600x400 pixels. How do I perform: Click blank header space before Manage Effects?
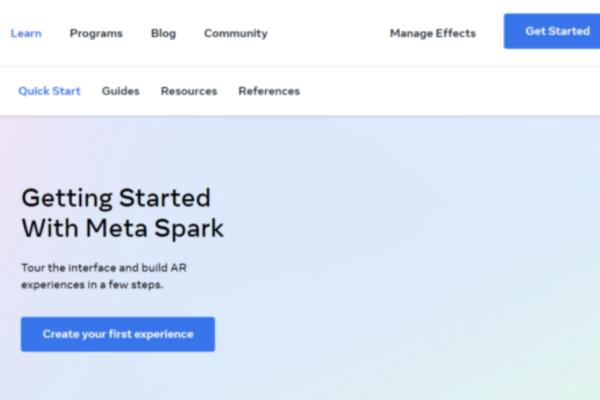329,33
